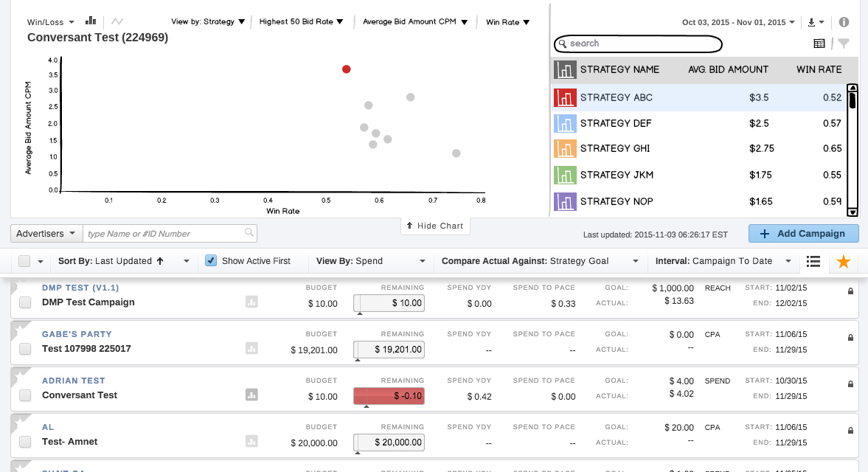Open the date range dropdown
This screenshot has width=868, height=472.
pyautogui.click(x=738, y=22)
